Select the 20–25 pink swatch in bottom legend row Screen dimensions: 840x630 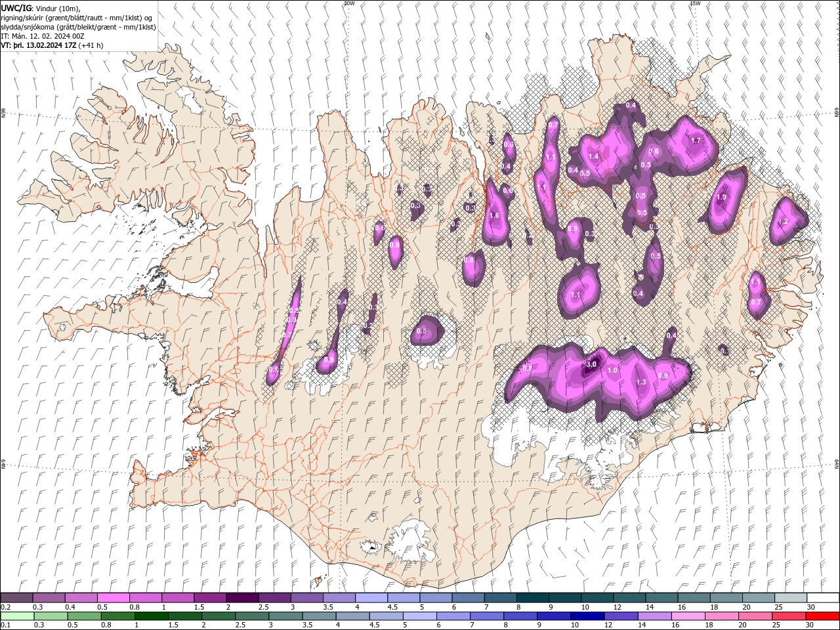pyautogui.click(x=755, y=616)
